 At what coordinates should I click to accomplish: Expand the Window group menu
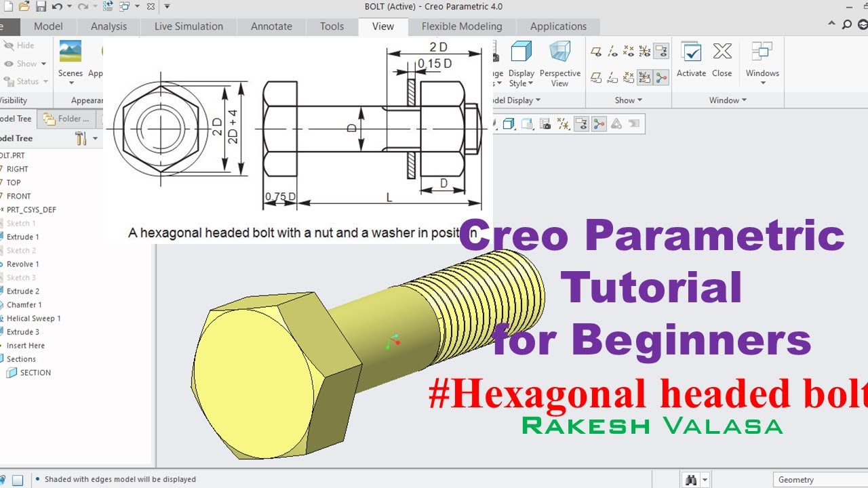(728, 100)
